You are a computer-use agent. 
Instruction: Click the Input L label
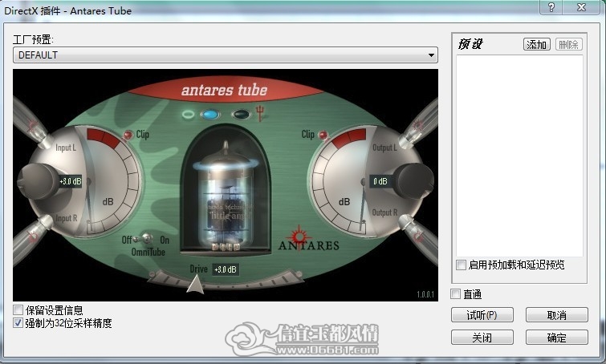click(66, 148)
